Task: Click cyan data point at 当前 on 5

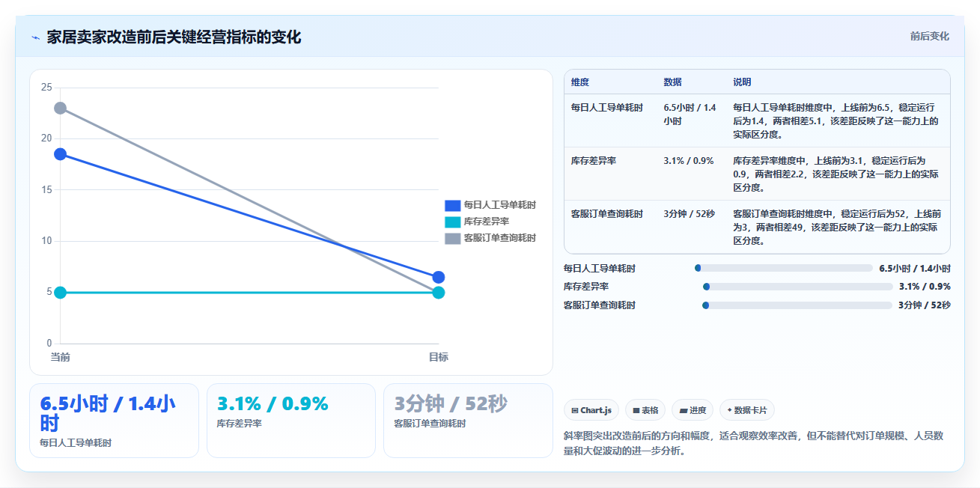Action: tap(60, 293)
